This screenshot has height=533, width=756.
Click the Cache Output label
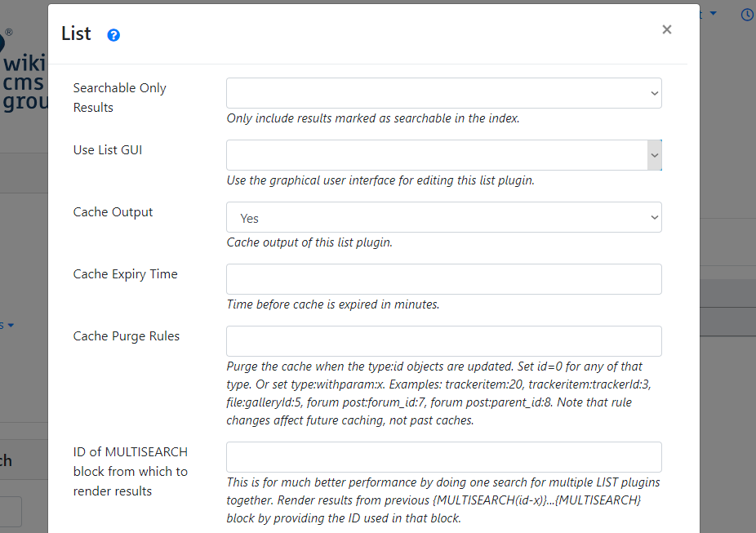click(113, 212)
